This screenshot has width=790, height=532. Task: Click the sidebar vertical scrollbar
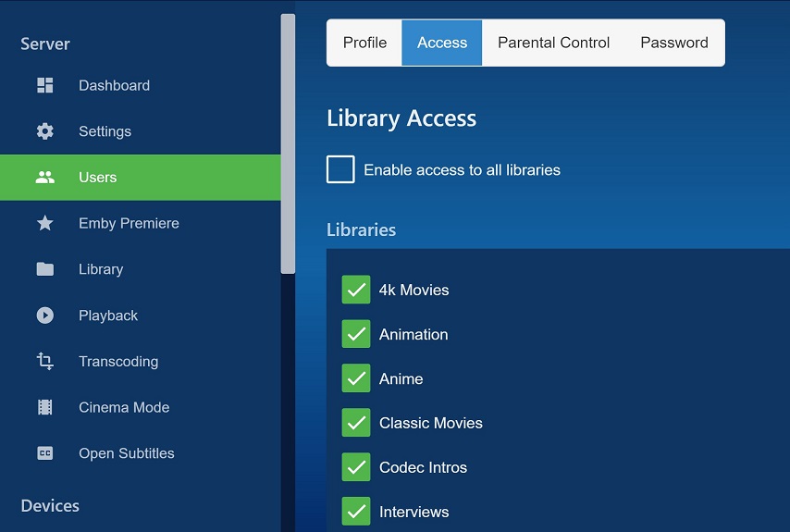click(288, 143)
